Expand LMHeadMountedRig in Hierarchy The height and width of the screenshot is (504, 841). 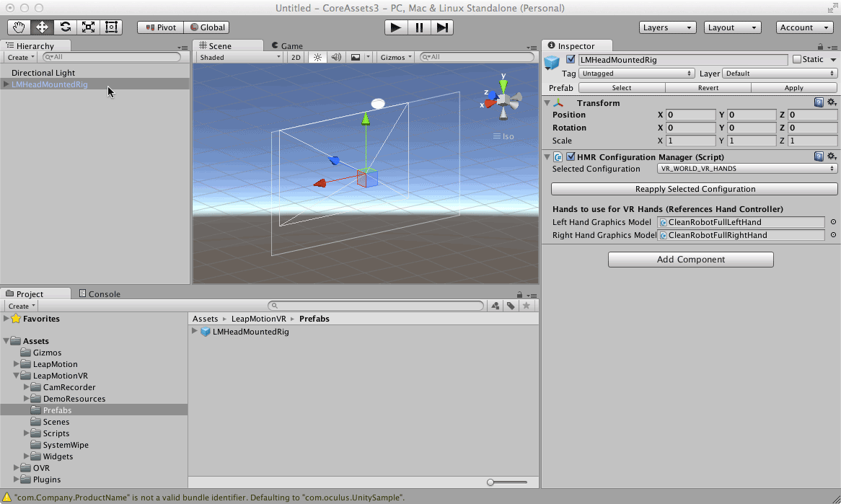(6, 84)
